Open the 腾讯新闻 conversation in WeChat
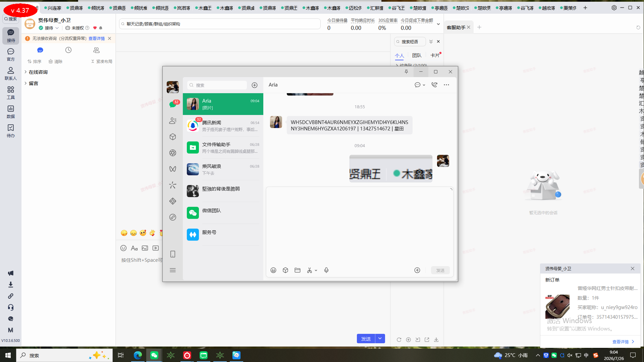This screenshot has width=644, height=362. (223, 126)
